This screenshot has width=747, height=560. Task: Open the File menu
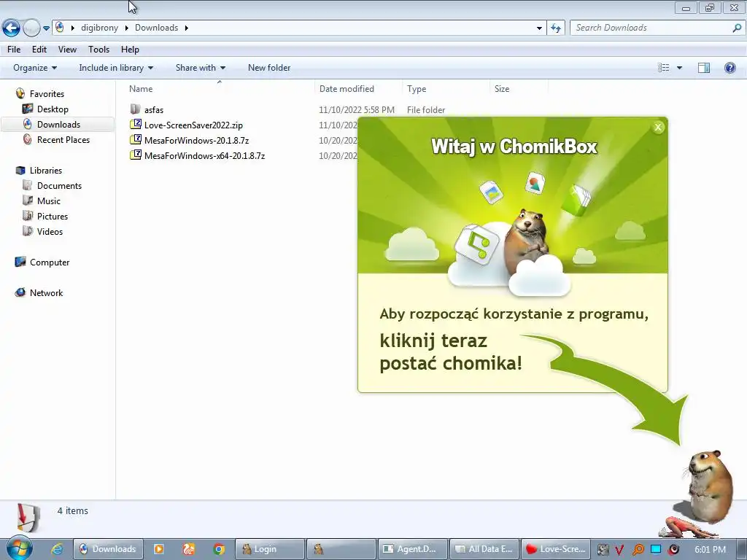pos(14,50)
